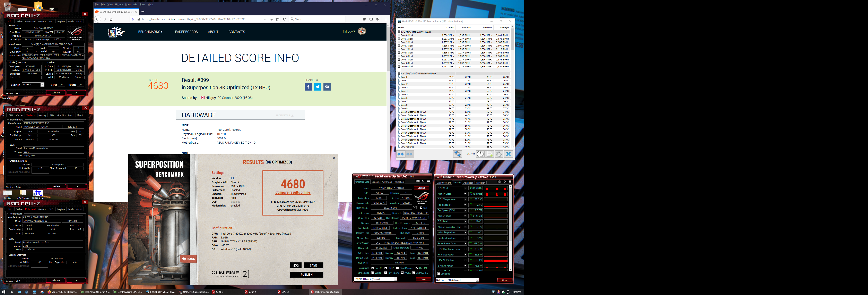
Task: Reload the Unigine benchmark page
Action: click(x=285, y=19)
